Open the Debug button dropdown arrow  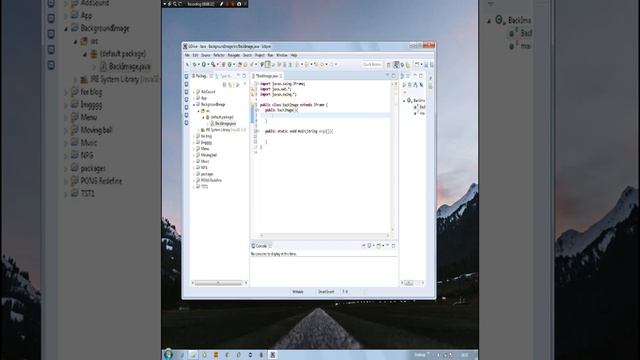(198, 64)
